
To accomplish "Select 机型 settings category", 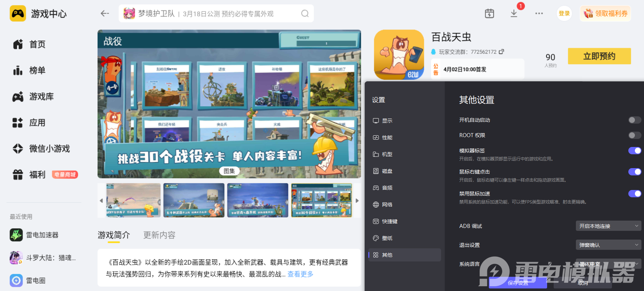I will (405, 154).
